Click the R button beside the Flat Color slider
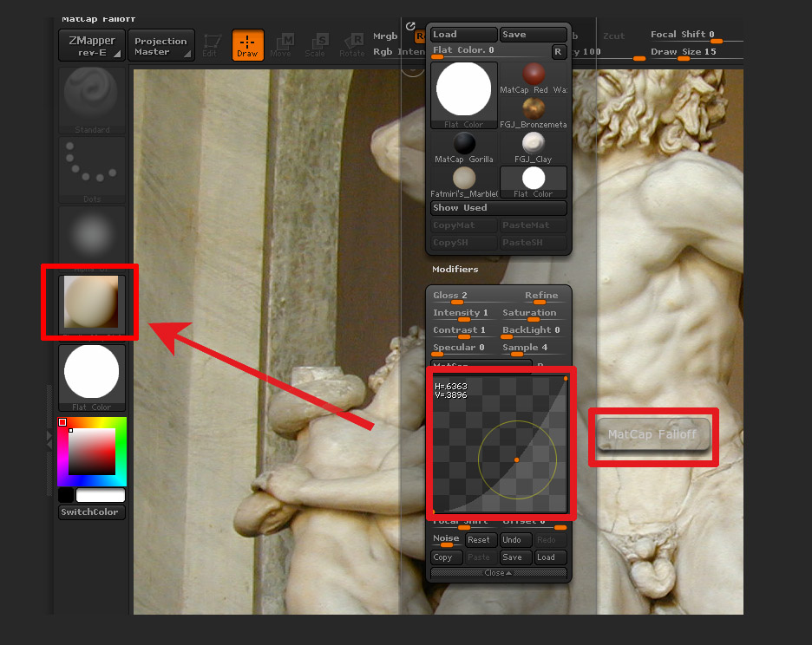812x645 pixels. pyautogui.click(x=559, y=51)
